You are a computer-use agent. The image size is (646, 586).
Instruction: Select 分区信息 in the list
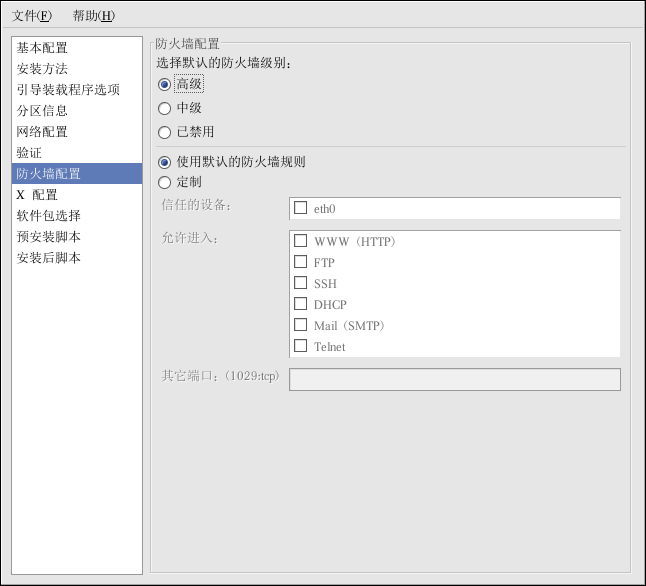pos(42,111)
